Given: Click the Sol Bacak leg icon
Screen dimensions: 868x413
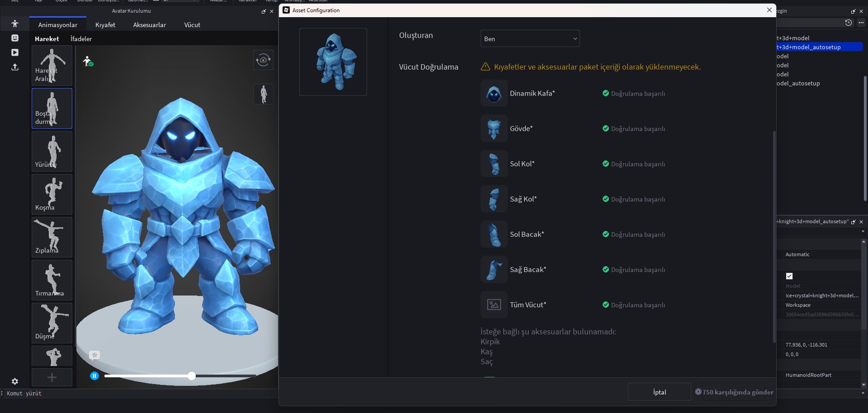Looking at the screenshot, I should [x=494, y=235].
